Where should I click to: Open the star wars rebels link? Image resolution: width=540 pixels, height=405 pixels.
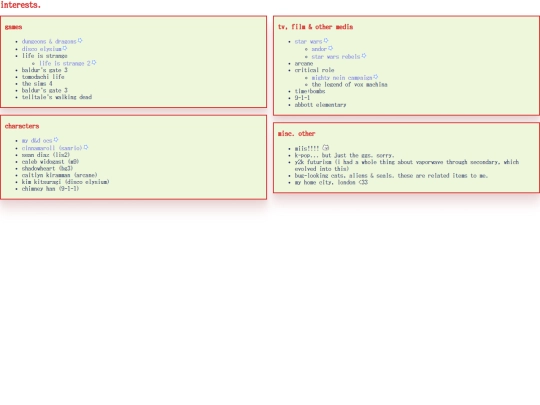pyautogui.click(x=336, y=56)
